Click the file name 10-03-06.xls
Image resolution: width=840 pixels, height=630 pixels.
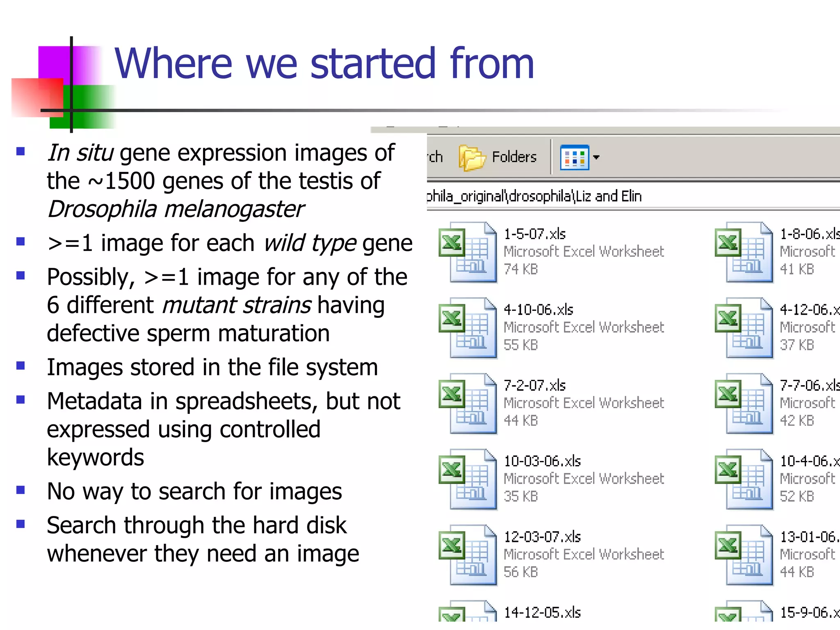(x=542, y=461)
